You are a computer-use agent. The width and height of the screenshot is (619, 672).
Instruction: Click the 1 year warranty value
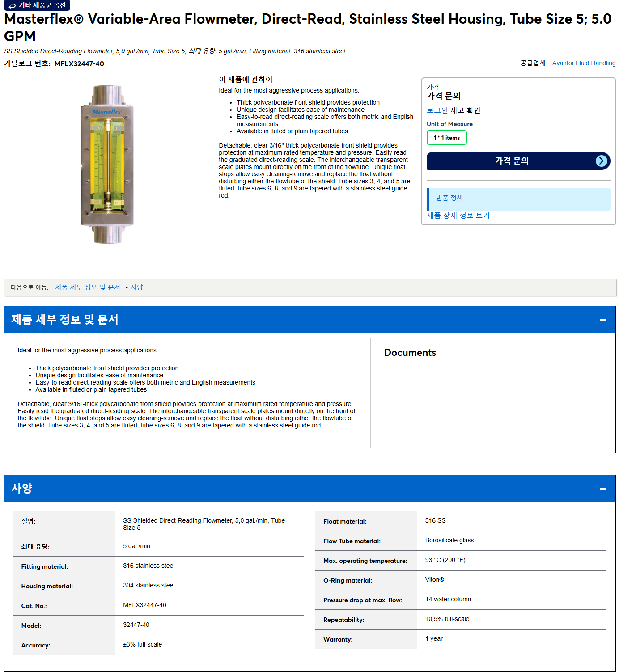tap(434, 638)
